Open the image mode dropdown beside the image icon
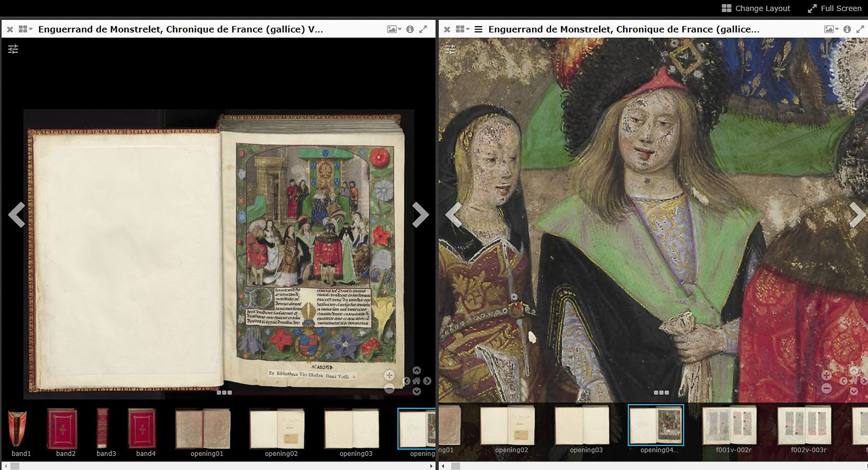 coord(400,28)
